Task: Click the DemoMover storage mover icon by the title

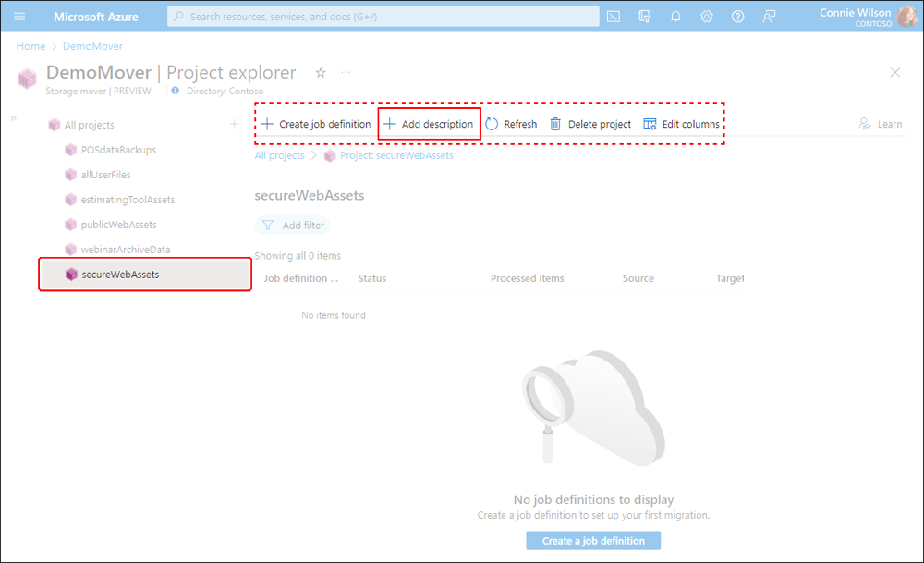Action: click(x=27, y=79)
